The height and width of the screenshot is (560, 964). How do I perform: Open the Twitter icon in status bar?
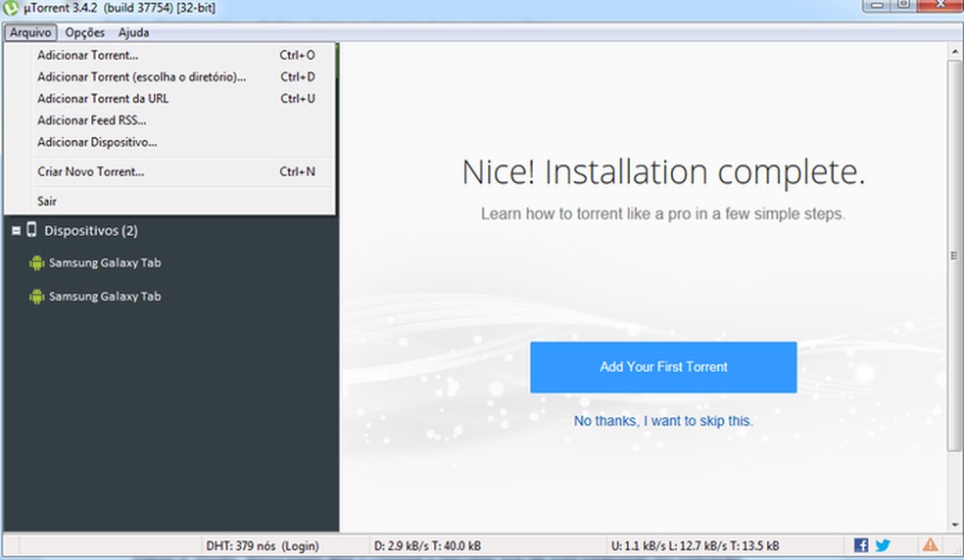pos(883,545)
